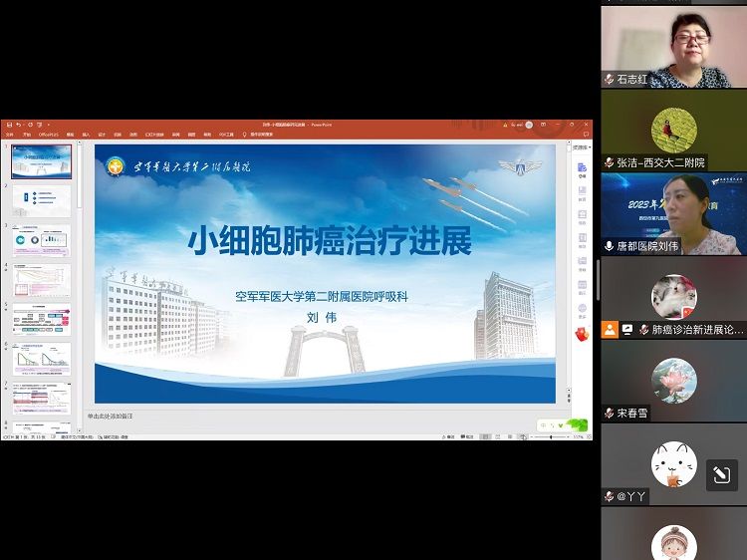
Task: Click the notes area 单击此处添加备注
Action: 110,417
